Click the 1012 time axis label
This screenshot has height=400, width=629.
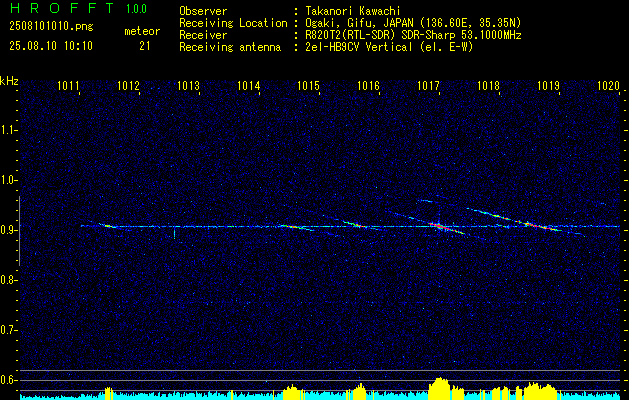click(x=128, y=85)
